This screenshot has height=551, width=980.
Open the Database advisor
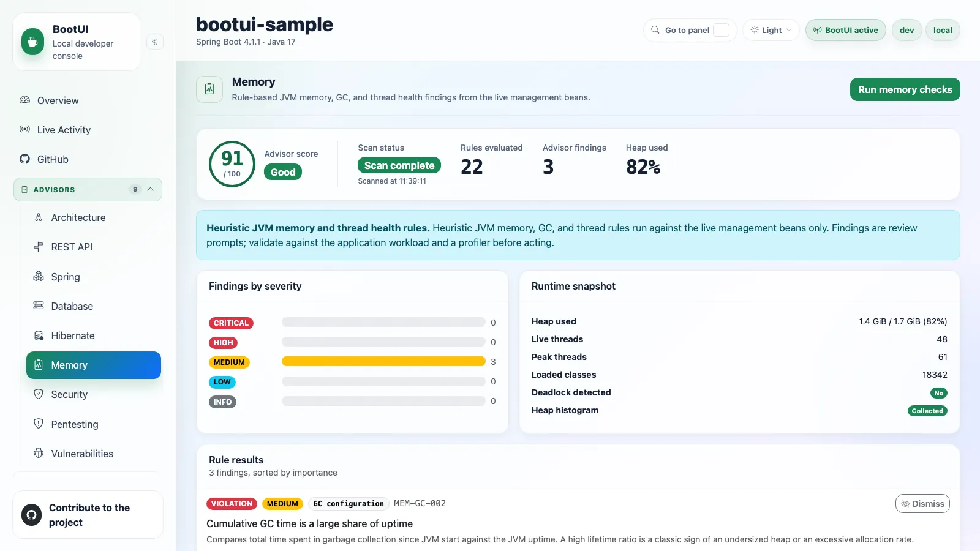coord(94,306)
